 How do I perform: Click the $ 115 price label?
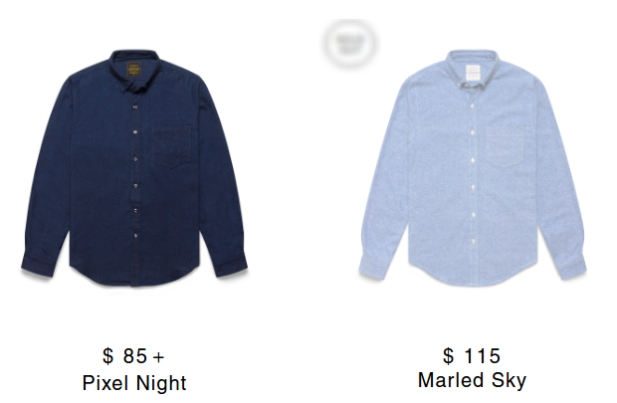[471, 356]
